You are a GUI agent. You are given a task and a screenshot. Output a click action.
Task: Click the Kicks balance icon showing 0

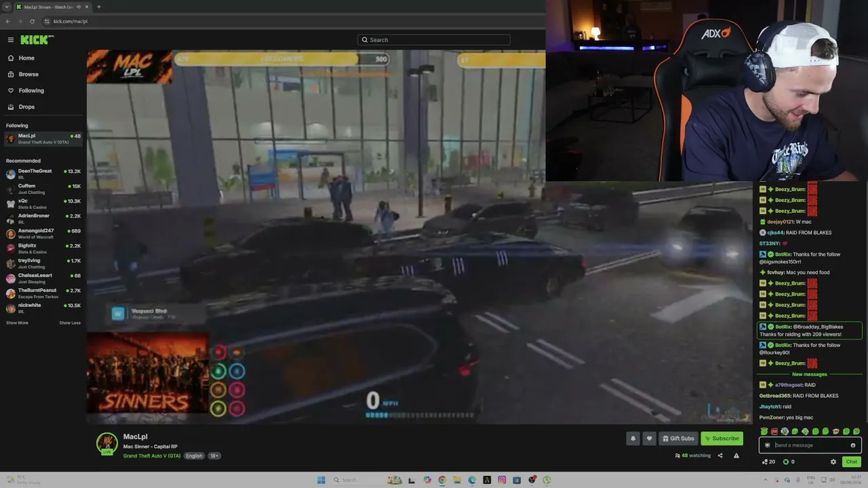(789, 462)
